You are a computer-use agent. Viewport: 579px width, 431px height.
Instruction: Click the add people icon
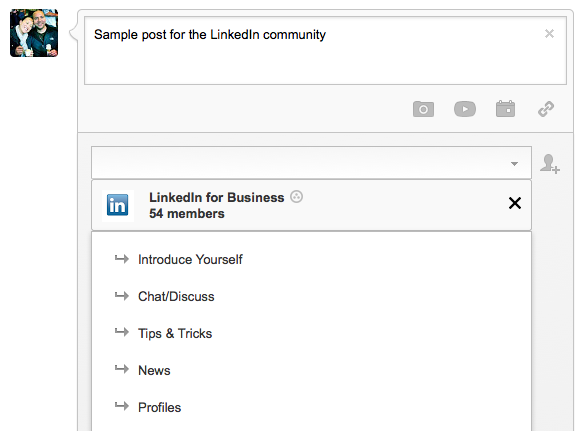pos(550,164)
